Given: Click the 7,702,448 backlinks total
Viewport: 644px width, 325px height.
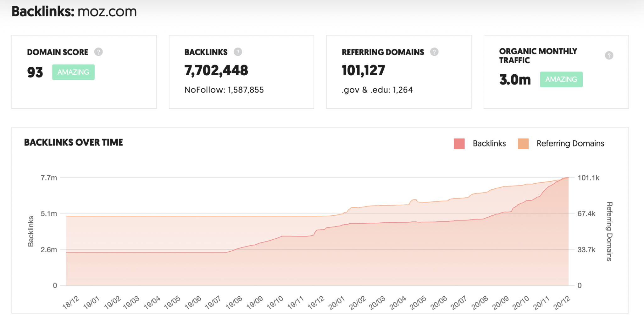Looking at the screenshot, I should pos(216,70).
